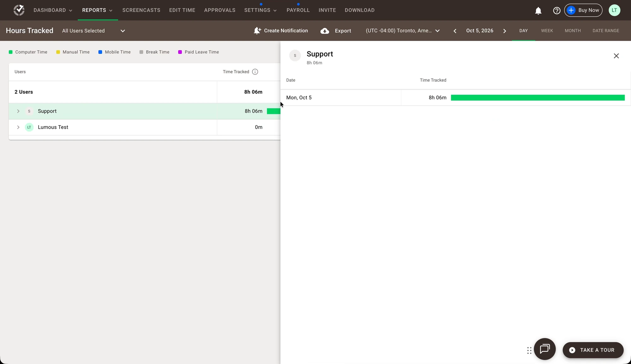
Task: Open the Toronto timezone dropdown
Action: [x=403, y=31]
